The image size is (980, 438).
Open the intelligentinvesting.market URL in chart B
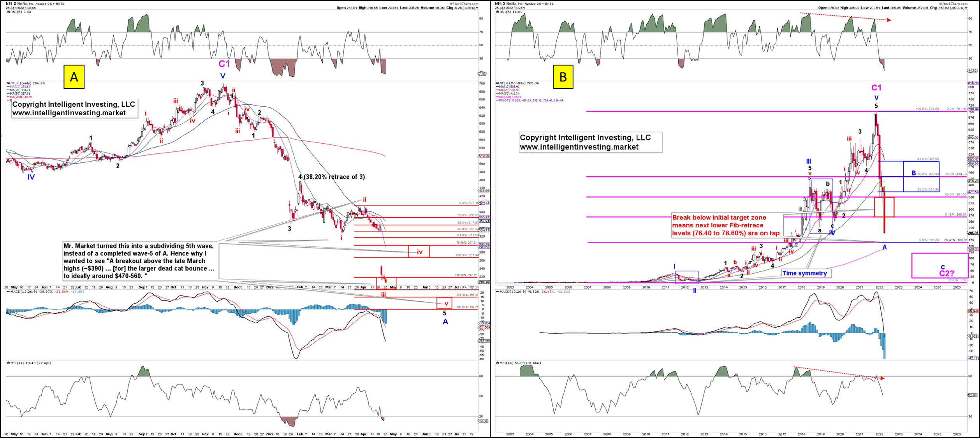(x=579, y=147)
